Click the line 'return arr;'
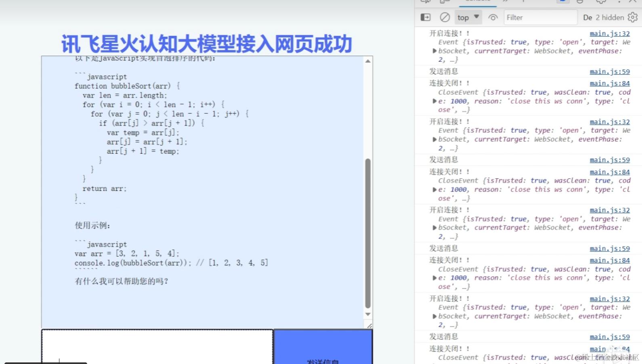The width and height of the screenshot is (642, 364). 105,188
